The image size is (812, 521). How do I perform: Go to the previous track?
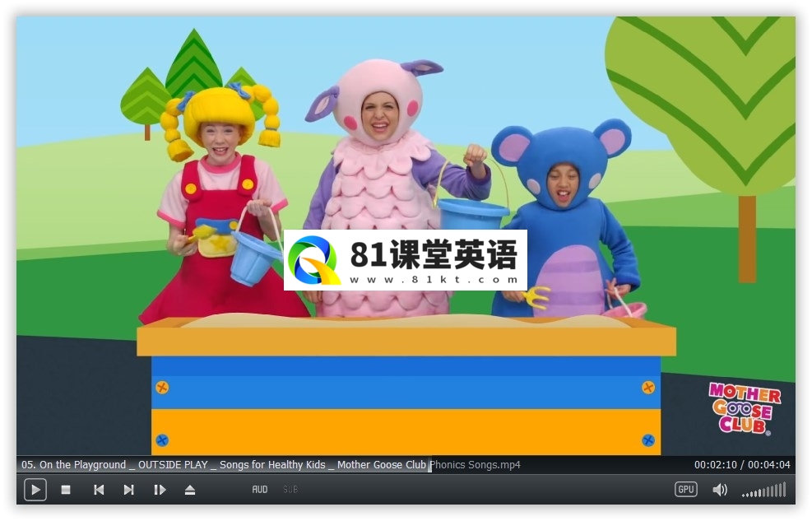point(99,490)
